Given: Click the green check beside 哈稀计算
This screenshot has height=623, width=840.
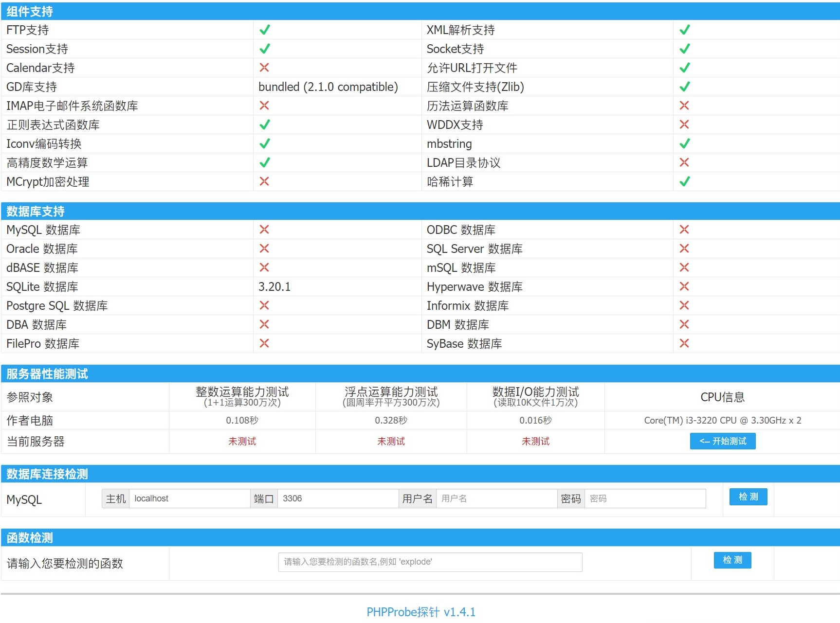Looking at the screenshot, I should point(684,181).
